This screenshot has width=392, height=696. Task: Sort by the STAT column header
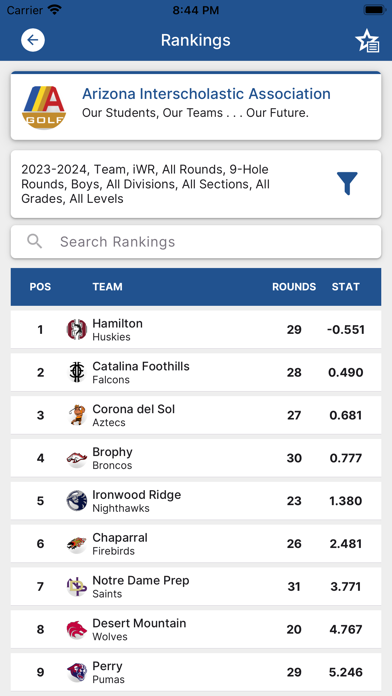coord(345,287)
